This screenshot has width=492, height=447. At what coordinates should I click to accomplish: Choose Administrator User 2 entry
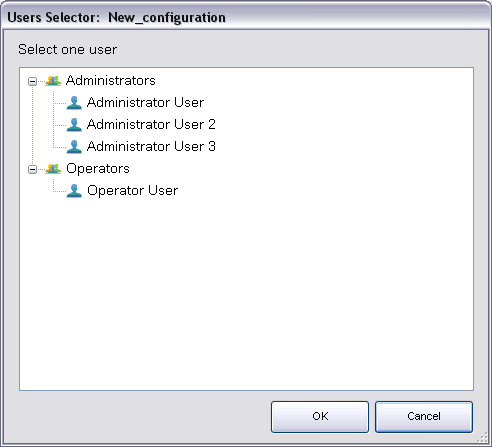151,125
